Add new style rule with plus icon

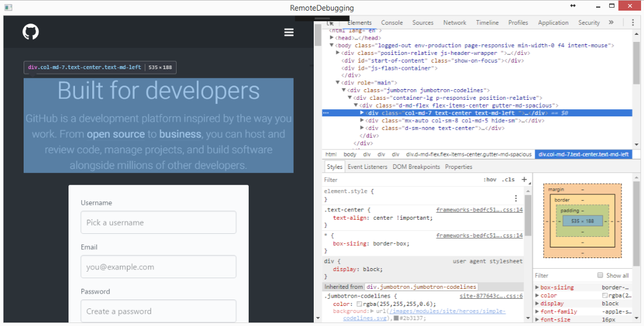pyautogui.click(x=523, y=180)
